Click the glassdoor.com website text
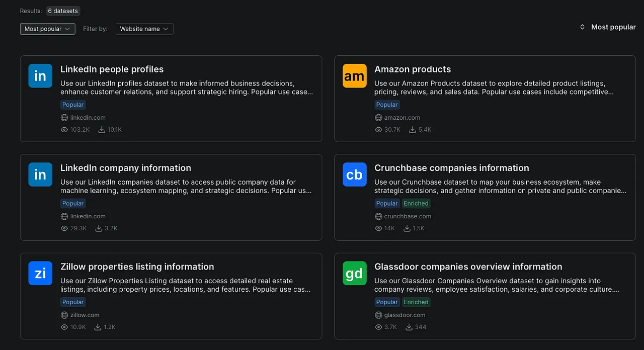 [405, 315]
